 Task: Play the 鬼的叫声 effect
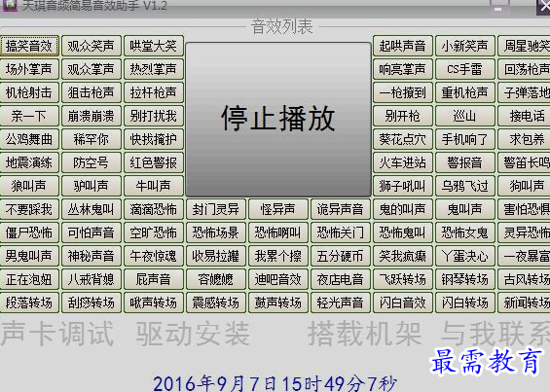point(403,209)
